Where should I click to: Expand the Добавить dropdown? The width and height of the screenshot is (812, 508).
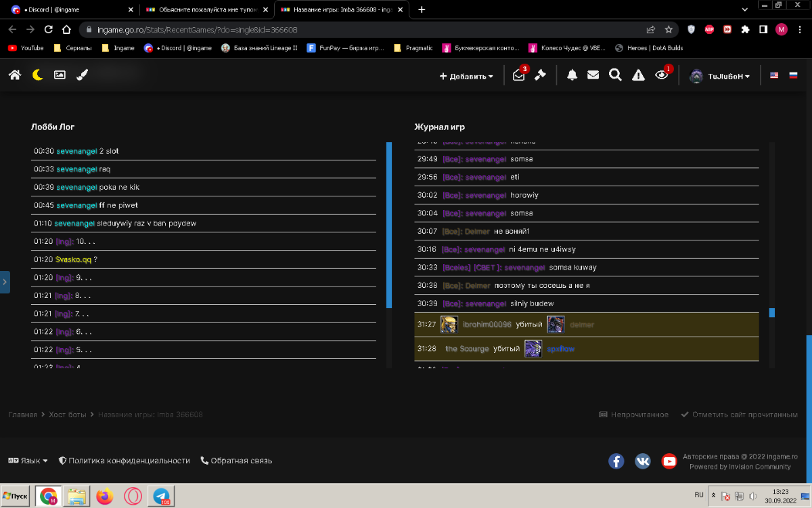(466, 77)
